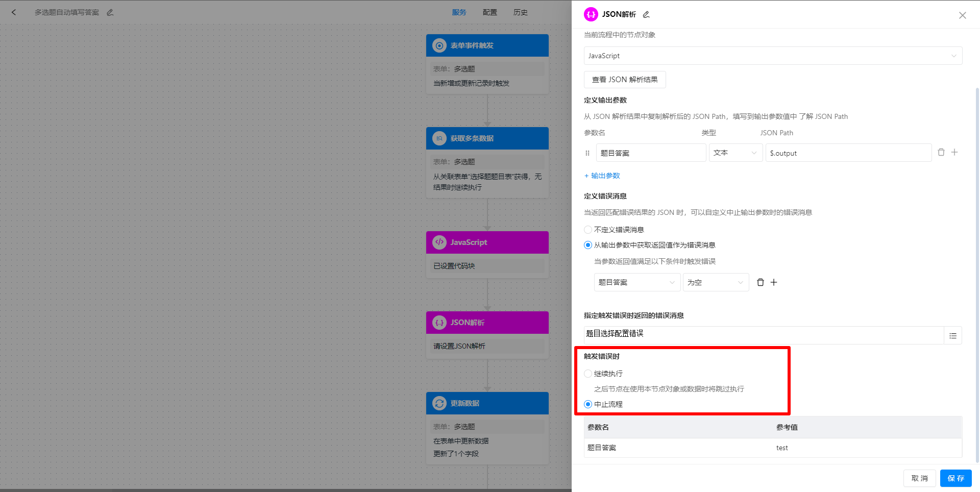Click the list icon beside the error message field
980x492 pixels.
coord(952,335)
